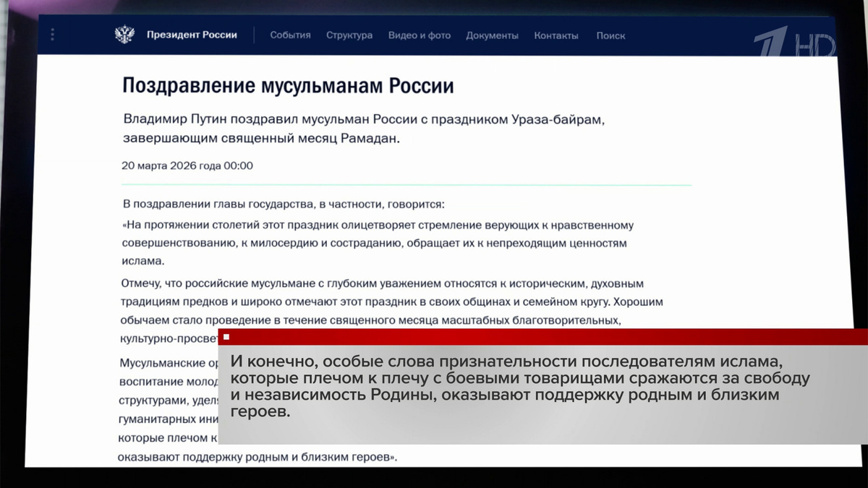
Task: Click the red square marker on caption banner
Action: [227, 337]
